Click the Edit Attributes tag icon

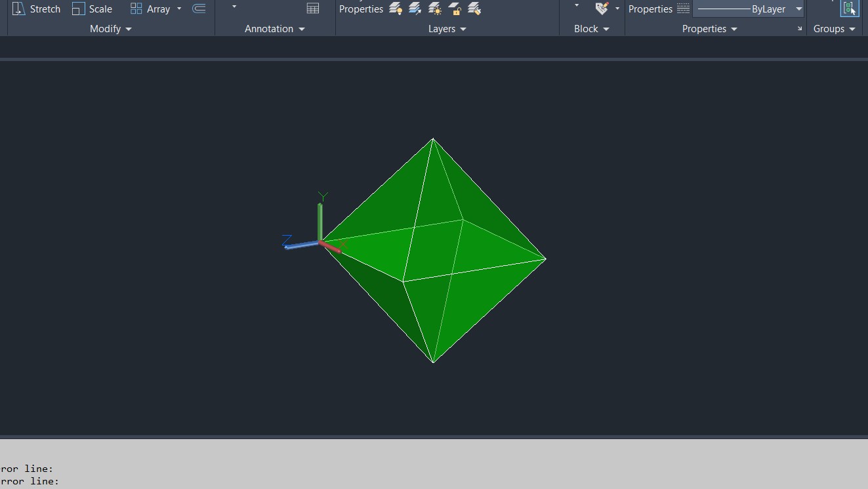pos(602,8)
